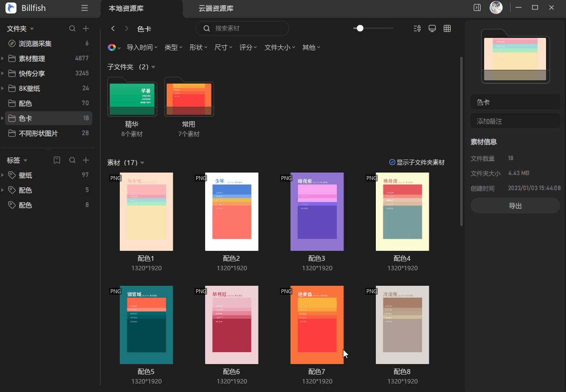Open the color filter picker

pos(111,47)
